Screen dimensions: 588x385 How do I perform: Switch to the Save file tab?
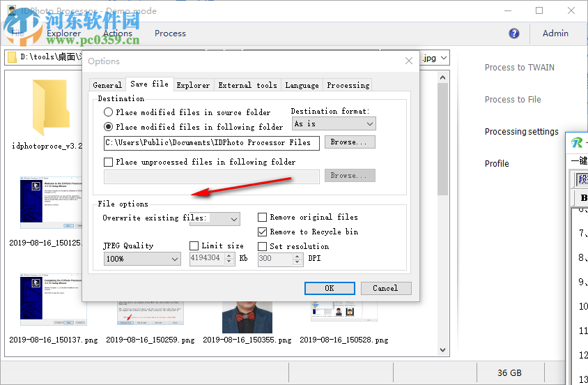tap(149, 84)
